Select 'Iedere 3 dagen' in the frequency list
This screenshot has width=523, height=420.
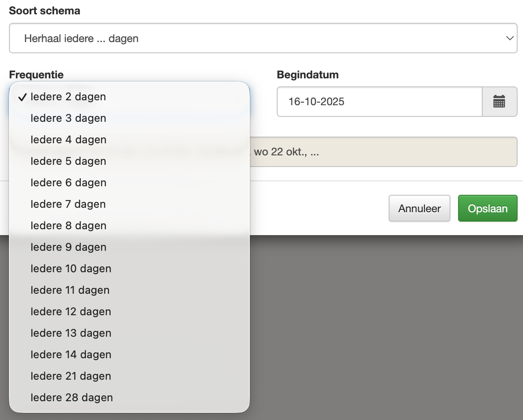click(x=68, y=118)
